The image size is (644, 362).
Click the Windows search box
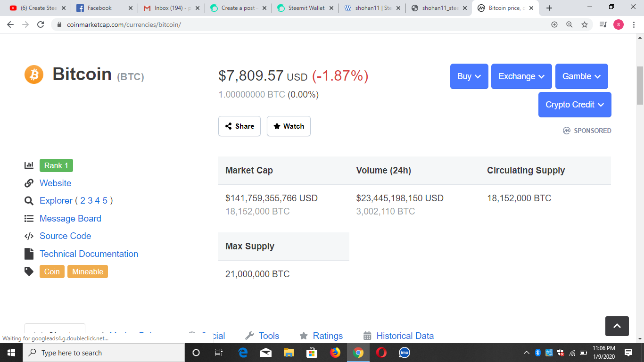pos(103,353)
